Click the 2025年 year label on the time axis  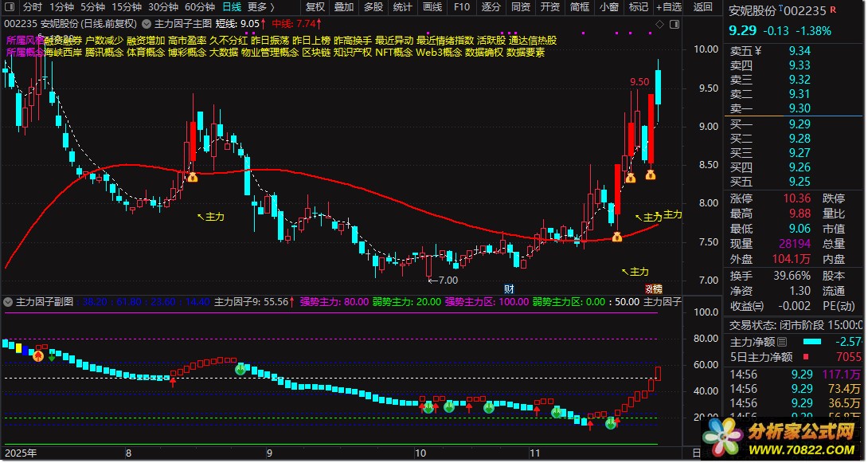(x=21, y=453)
